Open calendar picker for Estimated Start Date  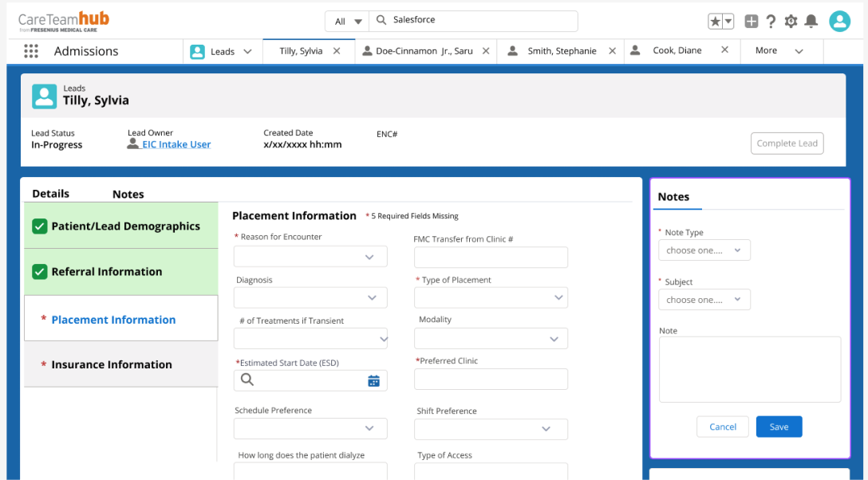point(373,381)
